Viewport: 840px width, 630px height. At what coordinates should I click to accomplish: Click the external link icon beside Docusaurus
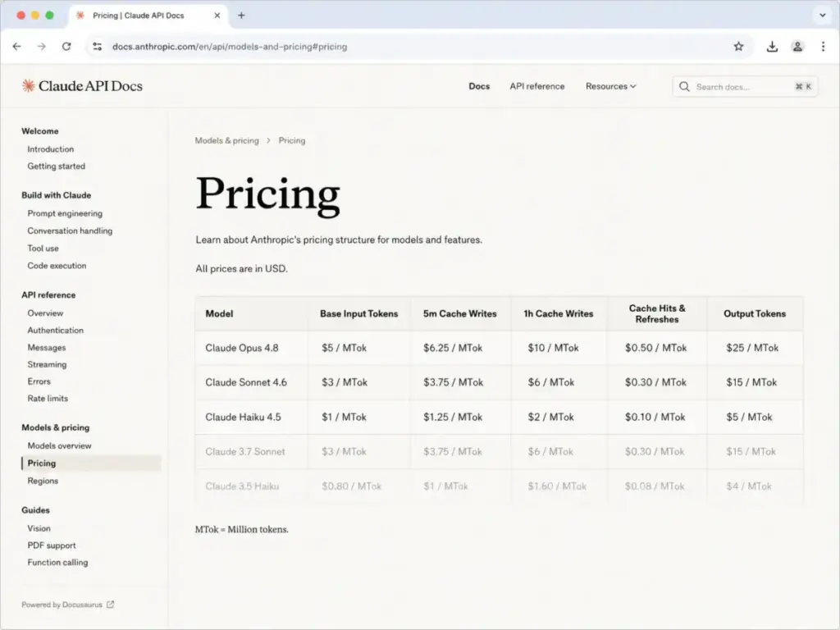tap(111, 605)
